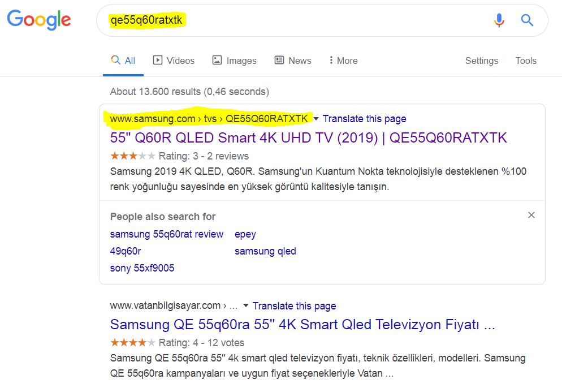The image size is (562, 392).
Task: Search for the sony 55xf9005 suggestion
Action: click(x=142, y=268)
